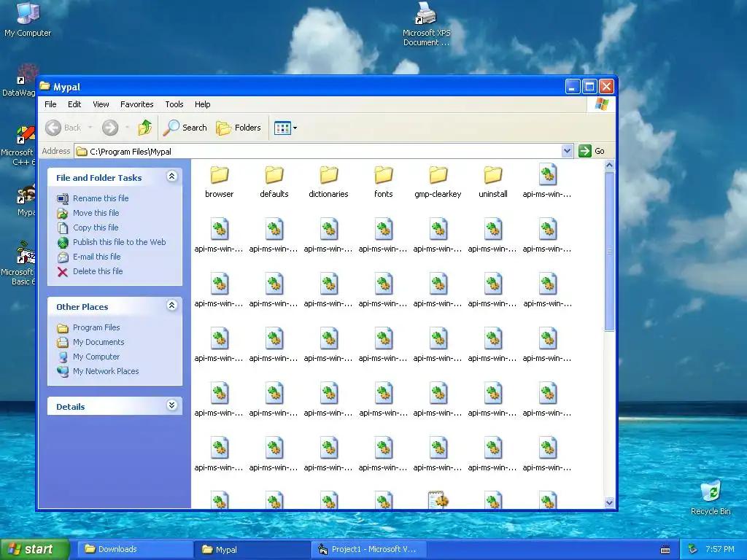Click the system tray icon beside the clock
This screenshot has width=747, height=560.
coord(693,549)
